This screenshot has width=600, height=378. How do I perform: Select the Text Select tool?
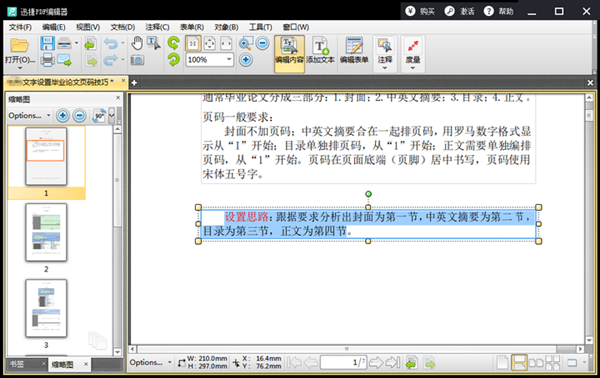tap(154, 43)
